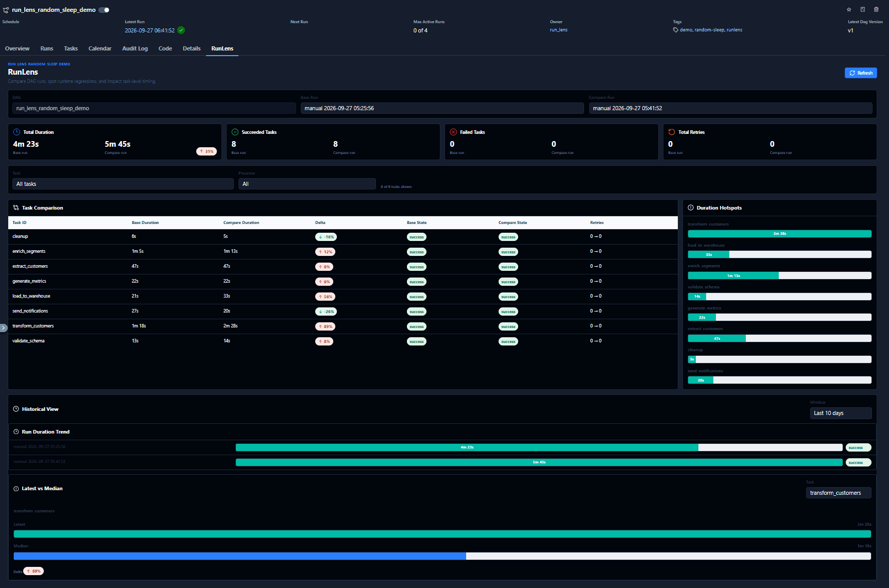Click the 89% delta badge for transform_customers

pos(326,326)
